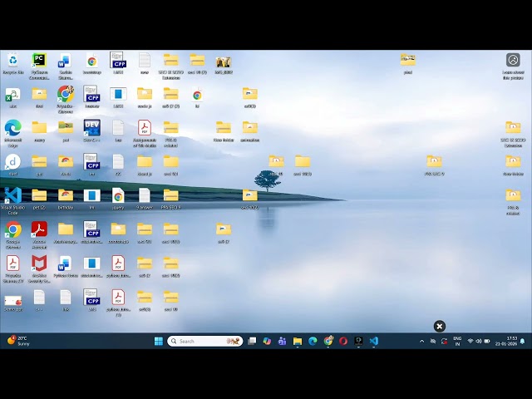The height and width of the screenshot is (399, 532).
Task: Open Microsoft Teams from the taskbar
Action: point(283,341)
